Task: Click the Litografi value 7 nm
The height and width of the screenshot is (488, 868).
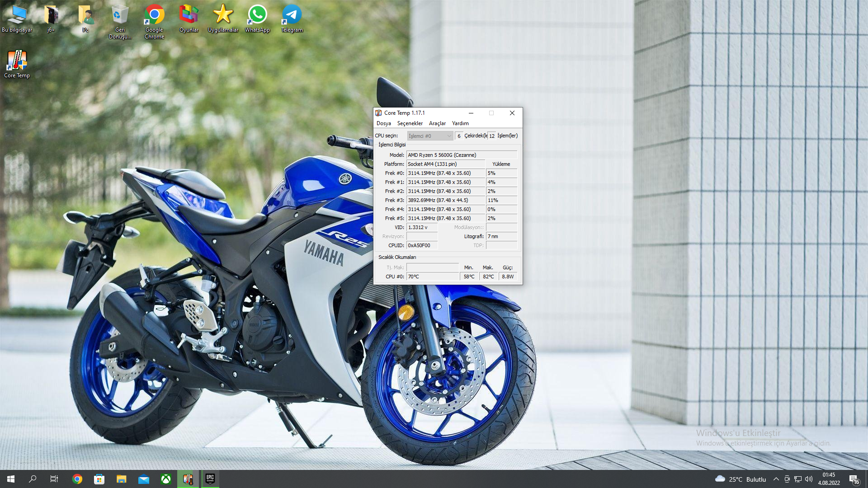Action: 501,236
